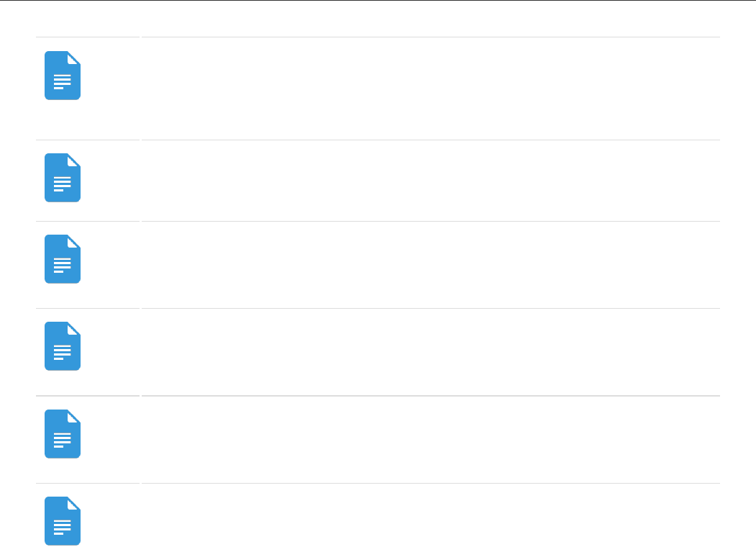Click the third row's empty content area
Viewport: 756px width, 547px height.
(430, 265)
